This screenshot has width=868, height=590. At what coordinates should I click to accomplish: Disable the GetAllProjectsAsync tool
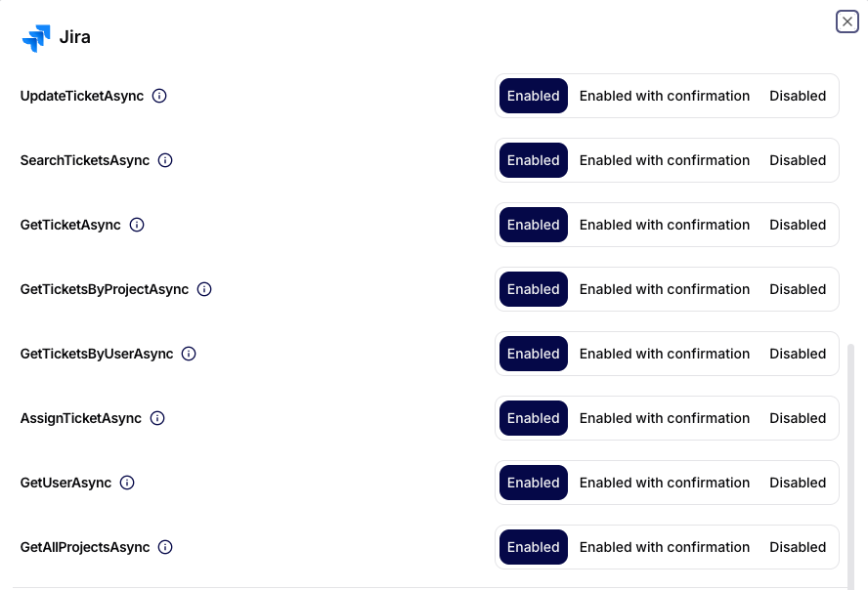pyautogui.click(x=798, y=547)
